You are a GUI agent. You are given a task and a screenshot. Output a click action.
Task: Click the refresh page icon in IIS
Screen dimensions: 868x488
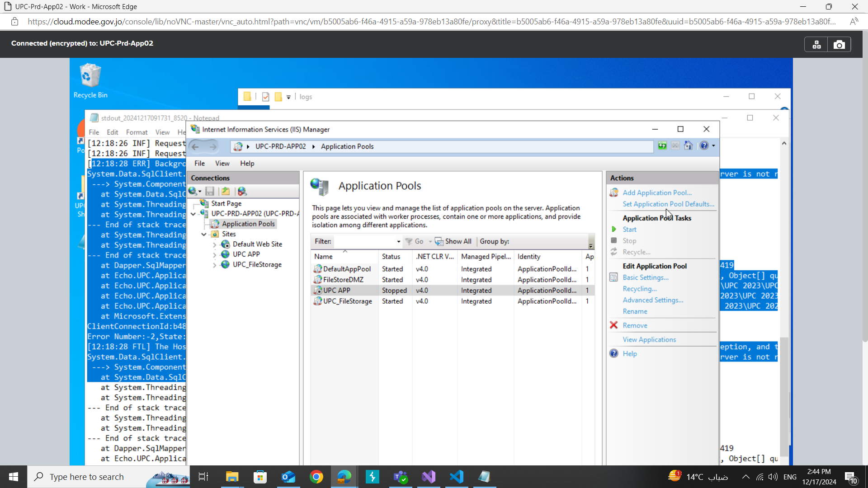[x=662, y=145]
